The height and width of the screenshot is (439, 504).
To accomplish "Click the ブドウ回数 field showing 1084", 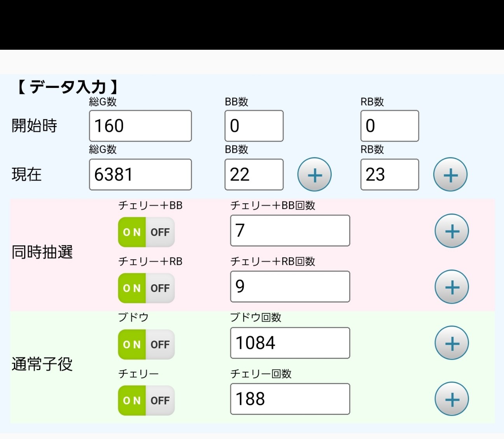I will 290,343.
